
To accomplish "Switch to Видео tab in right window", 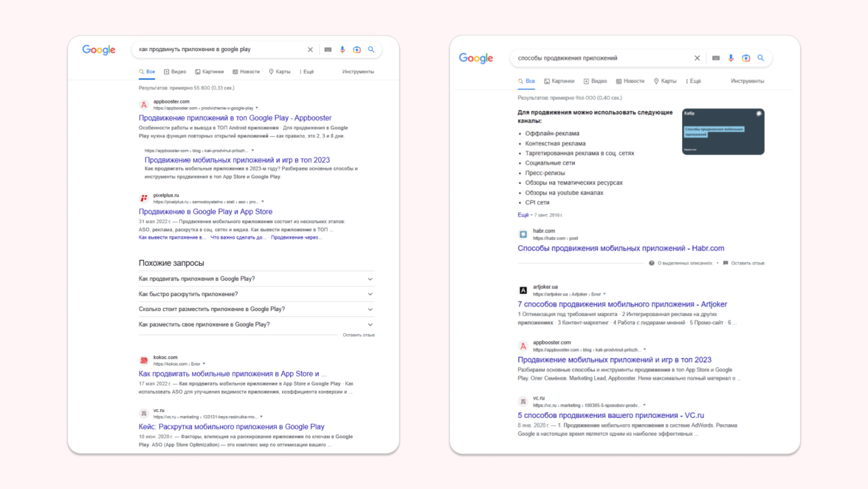I will pos(595,81).
